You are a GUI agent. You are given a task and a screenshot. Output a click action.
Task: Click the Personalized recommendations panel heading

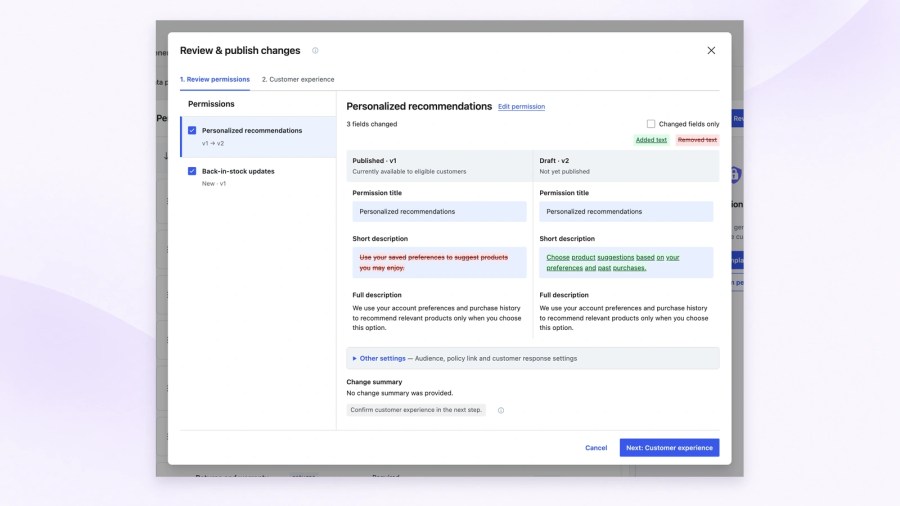point(419,106)
